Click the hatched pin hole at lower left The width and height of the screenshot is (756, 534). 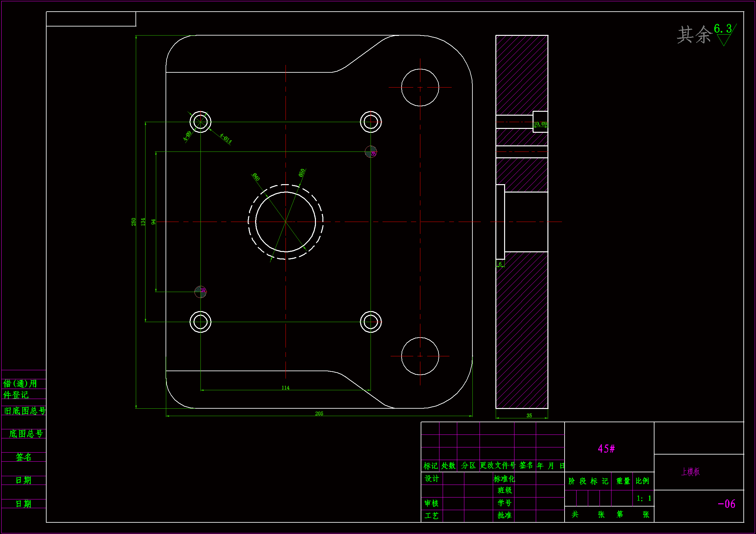[x=200, y=292]
